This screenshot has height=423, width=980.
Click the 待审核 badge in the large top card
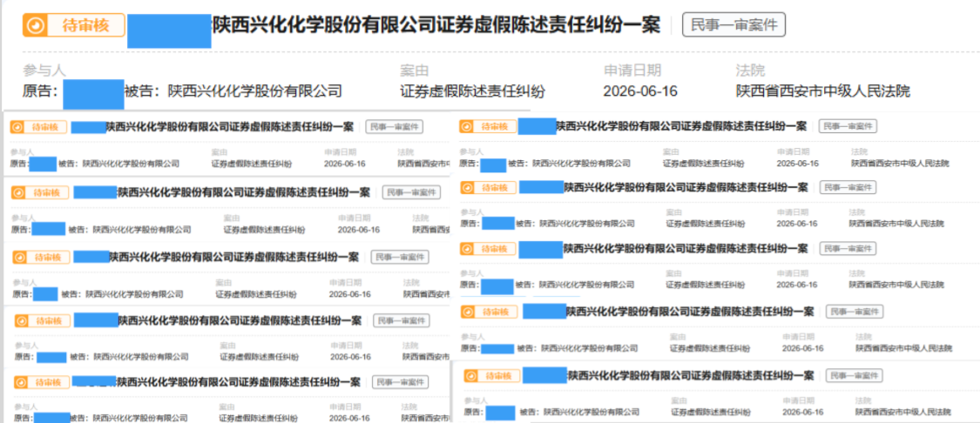74,25
